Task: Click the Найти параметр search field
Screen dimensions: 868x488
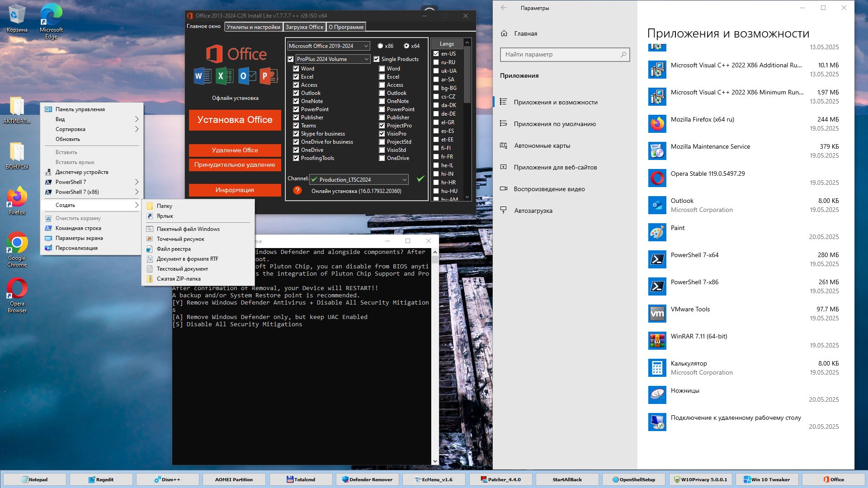Action: 561,55
